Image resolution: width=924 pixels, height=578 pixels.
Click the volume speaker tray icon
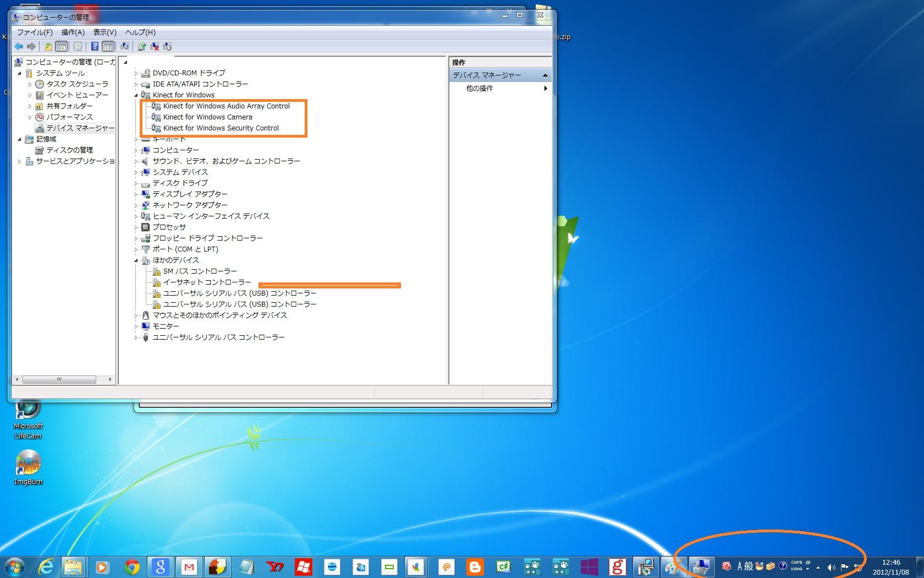pyautogui.click(x=831, y=567)
